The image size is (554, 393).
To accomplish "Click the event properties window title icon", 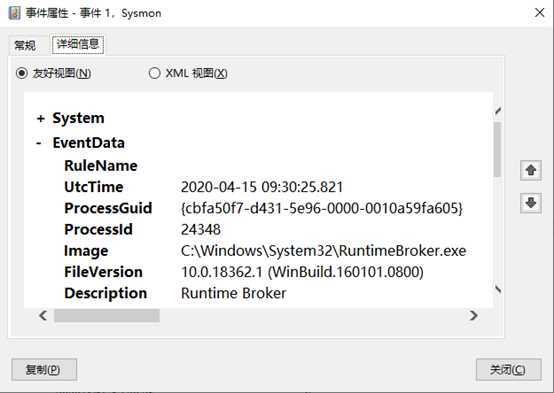I will 14,13.
